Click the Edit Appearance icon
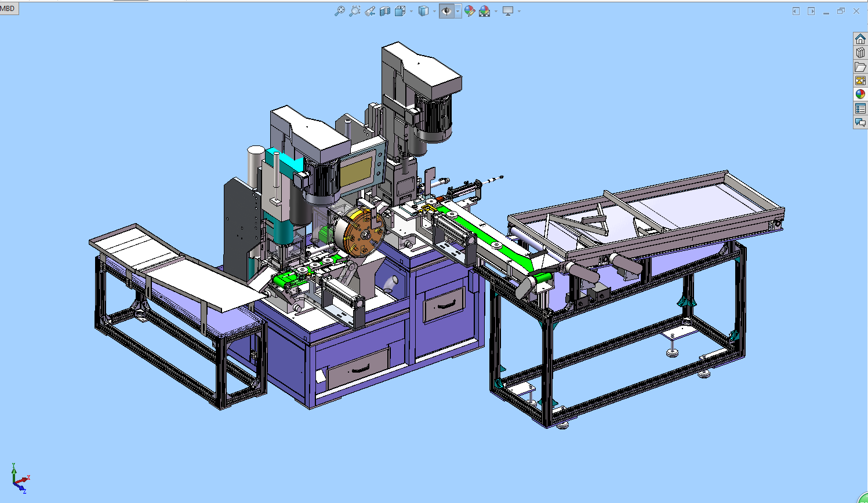The width and height of the screenshot is (868, 503). pyautogui.click(x=470, y=11)
